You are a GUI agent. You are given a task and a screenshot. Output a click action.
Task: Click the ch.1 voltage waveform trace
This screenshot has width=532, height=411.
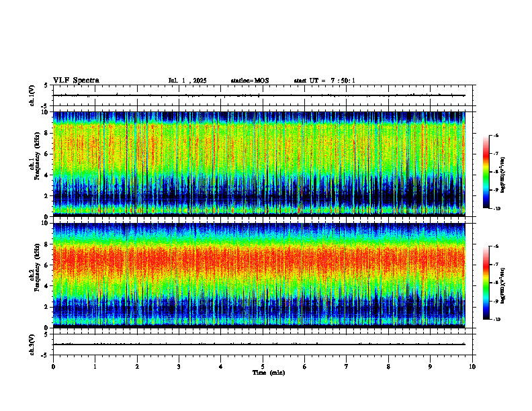pos(259,95)
